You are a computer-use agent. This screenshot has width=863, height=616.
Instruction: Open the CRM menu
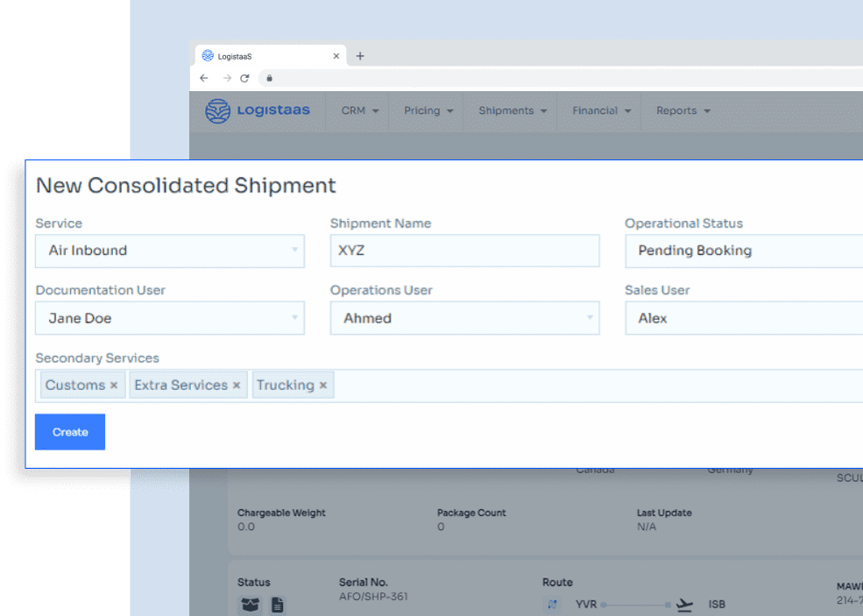[360, 110]
